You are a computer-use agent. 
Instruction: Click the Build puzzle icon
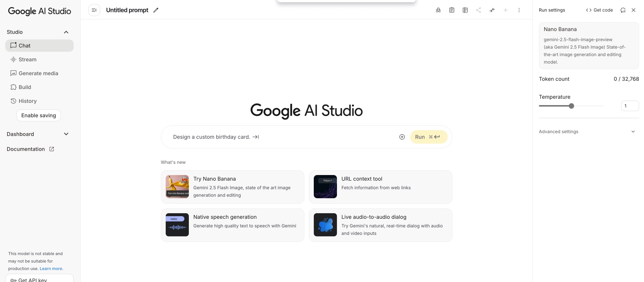[13, 87]
